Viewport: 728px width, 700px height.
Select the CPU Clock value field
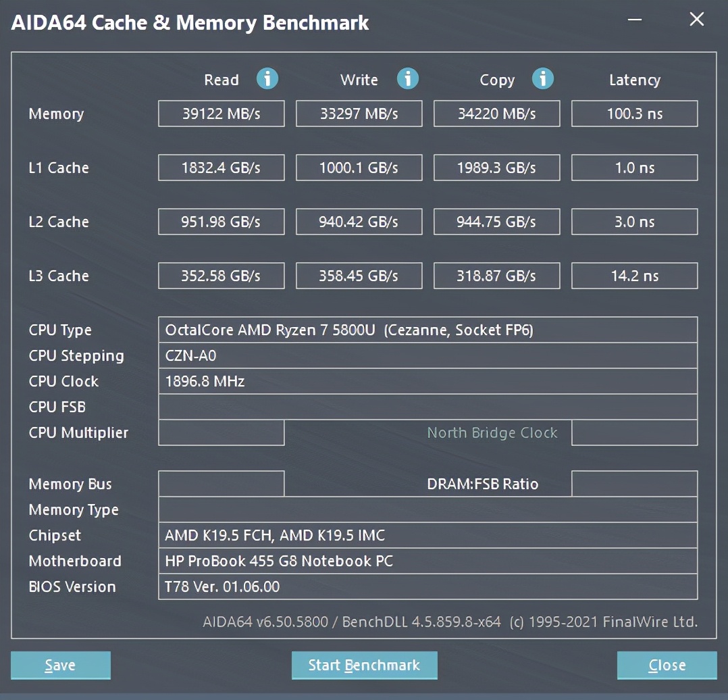click(x=427, y=381)
